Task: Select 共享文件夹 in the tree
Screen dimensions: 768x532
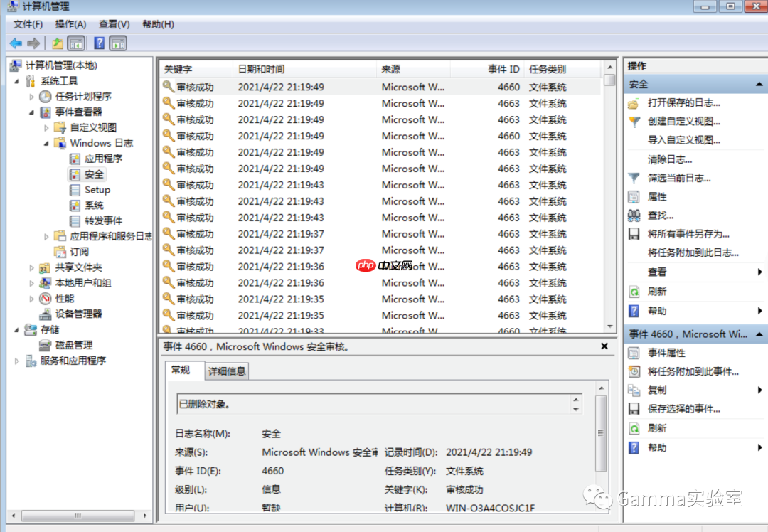Action: (x=78, y=267)
